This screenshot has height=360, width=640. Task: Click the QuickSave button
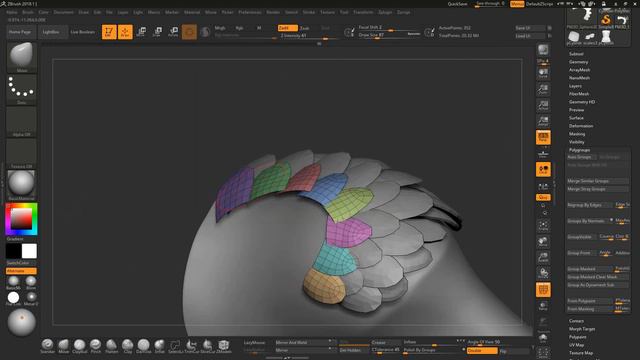click(x=458, y=4)
